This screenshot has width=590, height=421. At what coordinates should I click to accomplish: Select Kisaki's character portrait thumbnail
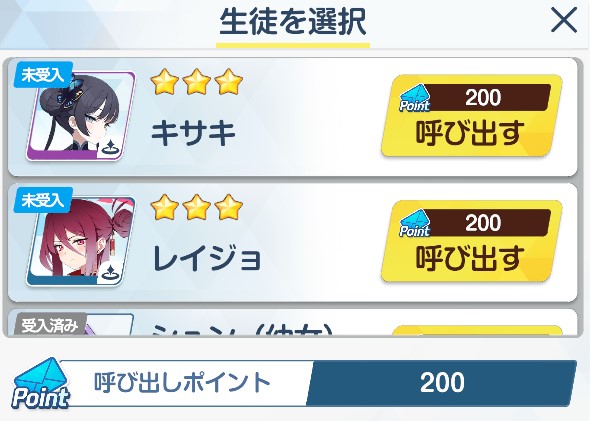[x=81, y=116]
